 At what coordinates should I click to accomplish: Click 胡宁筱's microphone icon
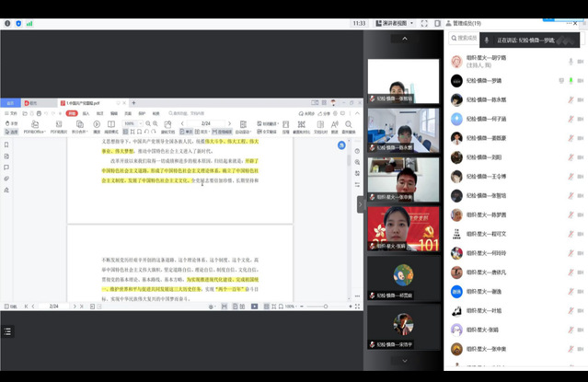pos(571,61)
